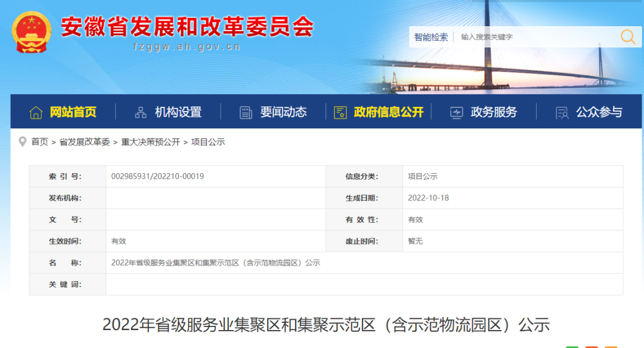Click the magnifier search icon
644x348 pixels.
click(x=627, y=36)
